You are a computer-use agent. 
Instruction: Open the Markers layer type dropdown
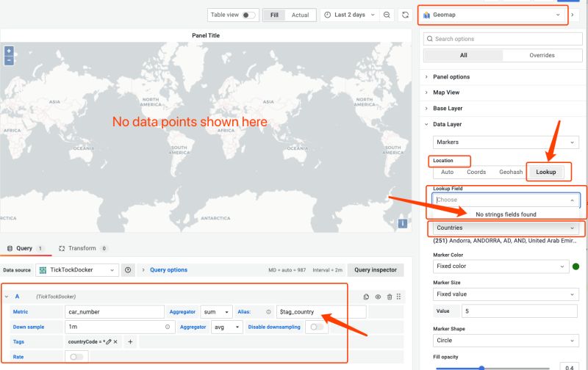pos(506,142)
